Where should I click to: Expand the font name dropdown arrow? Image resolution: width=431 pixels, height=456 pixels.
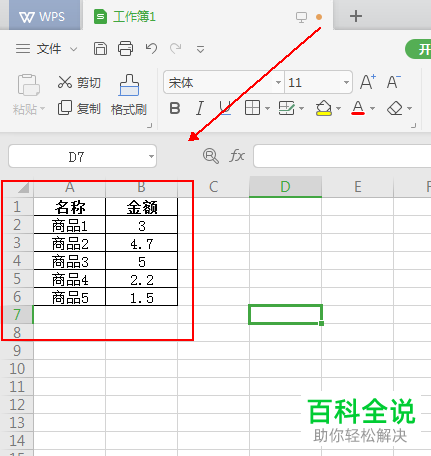pos(278,82)
